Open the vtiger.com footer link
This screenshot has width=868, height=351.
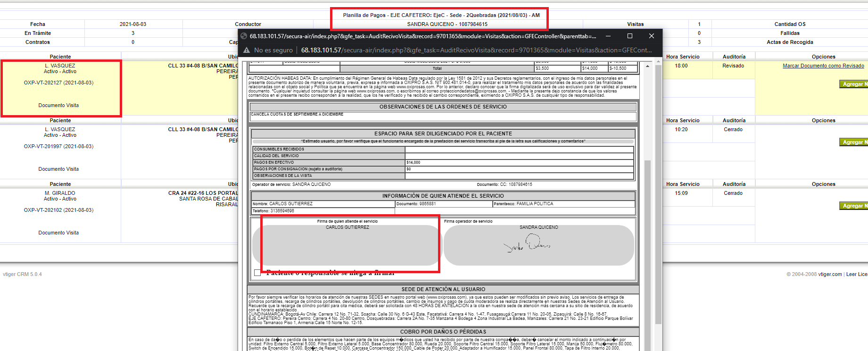(x=830, y=274)
